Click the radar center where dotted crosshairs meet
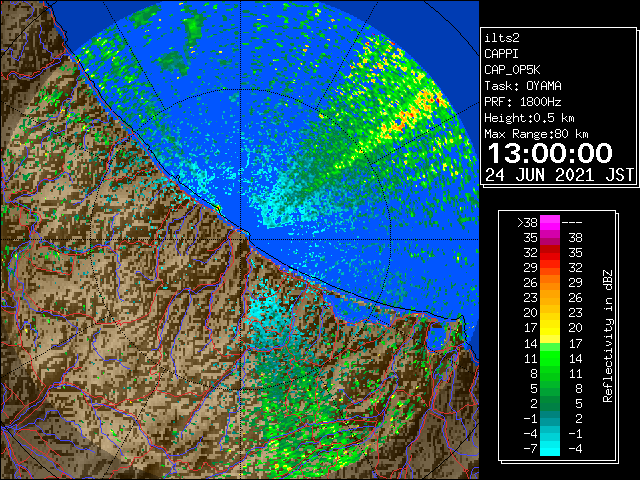This screenshot has width=640, height=480. pyautogui.click(x=240, y=239)
